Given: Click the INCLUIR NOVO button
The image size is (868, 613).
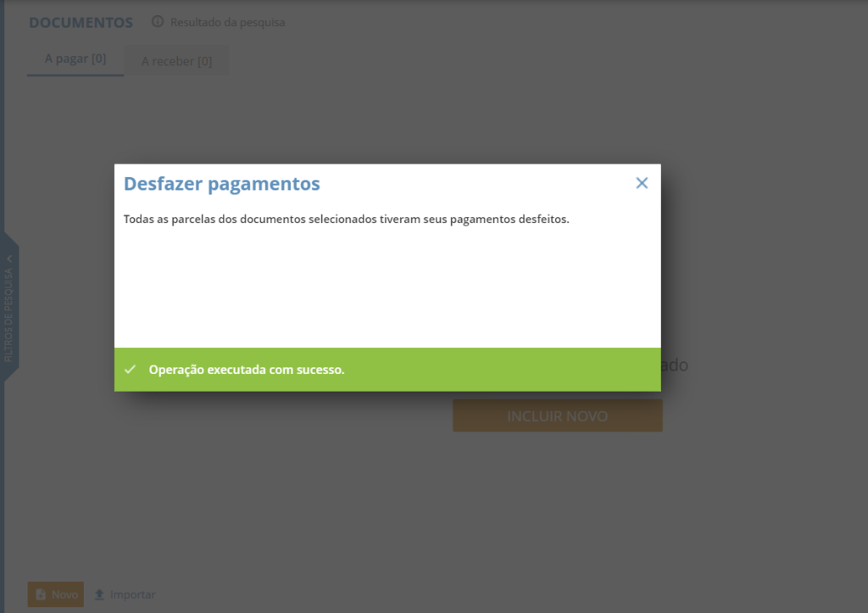Looking at the screenshot, I should tap(558, 415).
